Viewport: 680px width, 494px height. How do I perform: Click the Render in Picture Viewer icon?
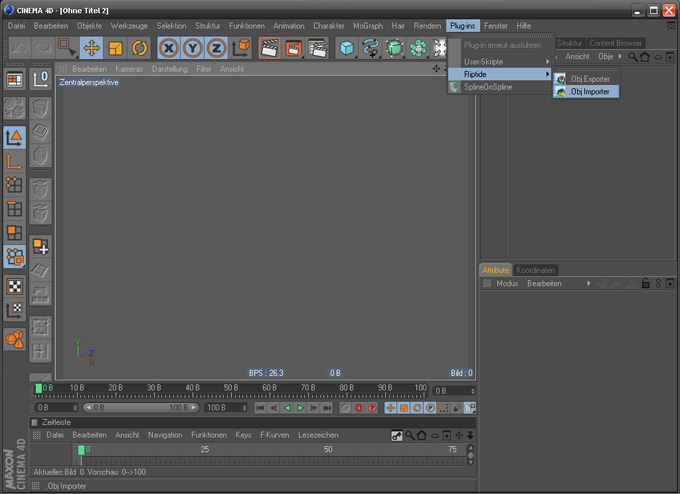pyautogui.click(x=293, y=48)
